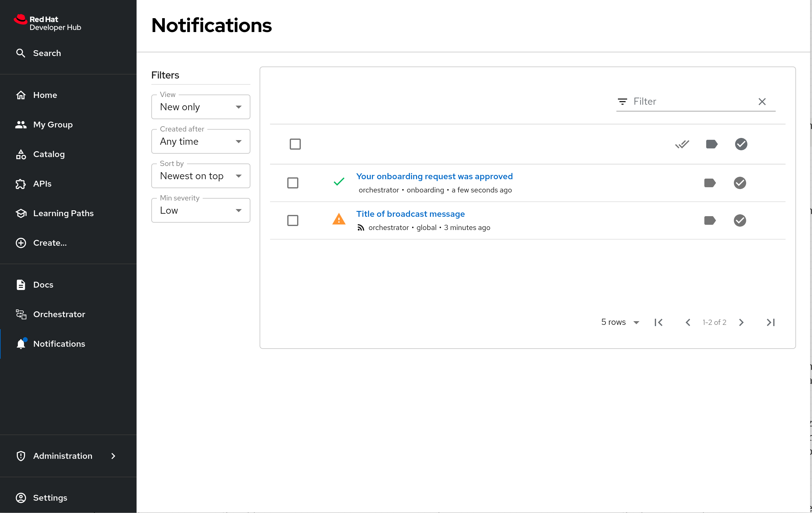Mark onboarding approved notification as read
The height and width of the screenshot is (513, 812).
[739, 183]
